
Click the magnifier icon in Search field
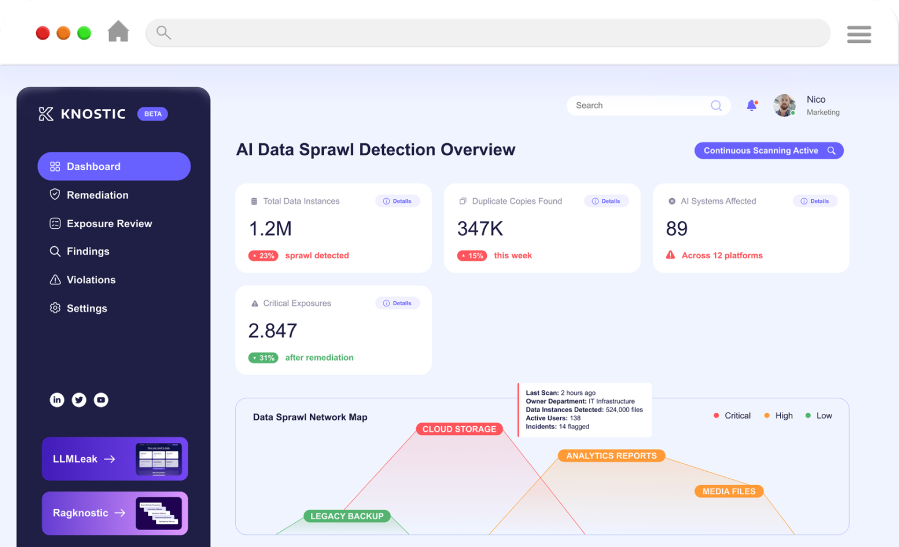point(716,105)
